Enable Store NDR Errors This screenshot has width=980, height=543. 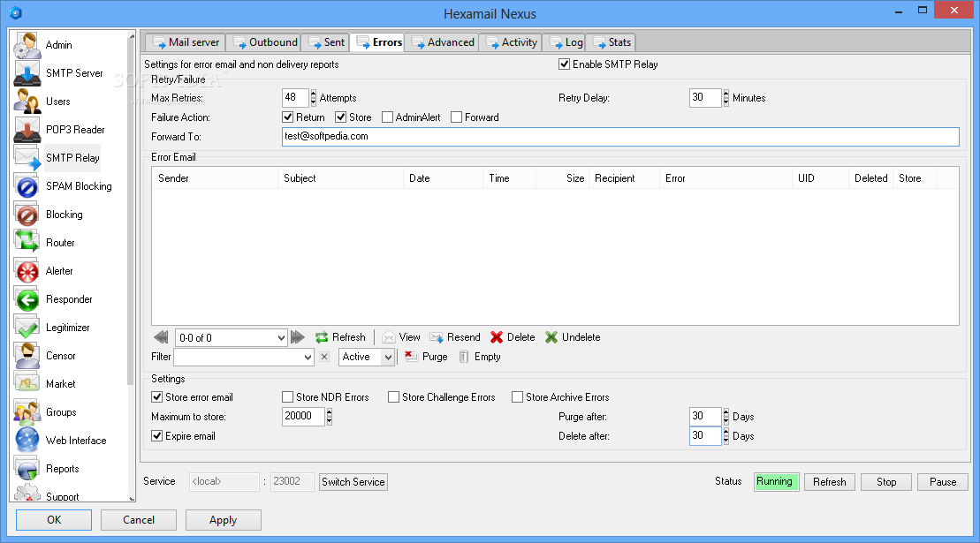coord(287,397)
